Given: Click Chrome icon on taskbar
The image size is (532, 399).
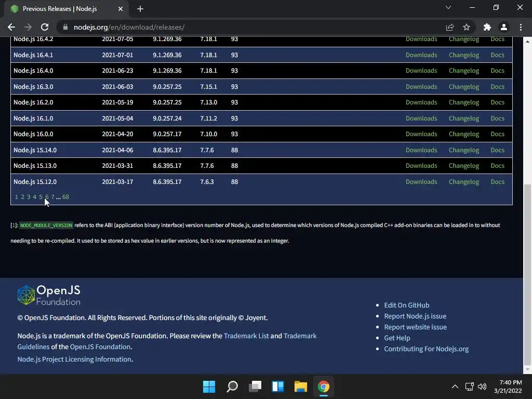Looking at the screenshot, I should coord(323,387).
